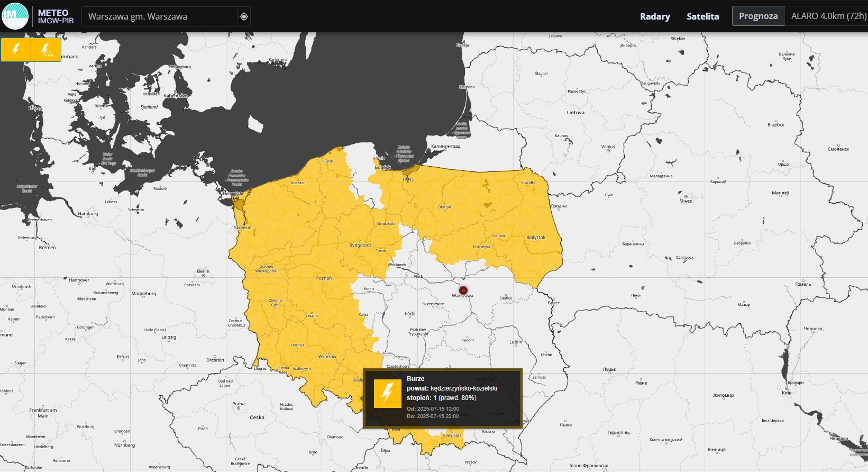This screenshot has height=472, width=868.
Task: Click the geolocation crosshair icon
Action: coord(244,16)
